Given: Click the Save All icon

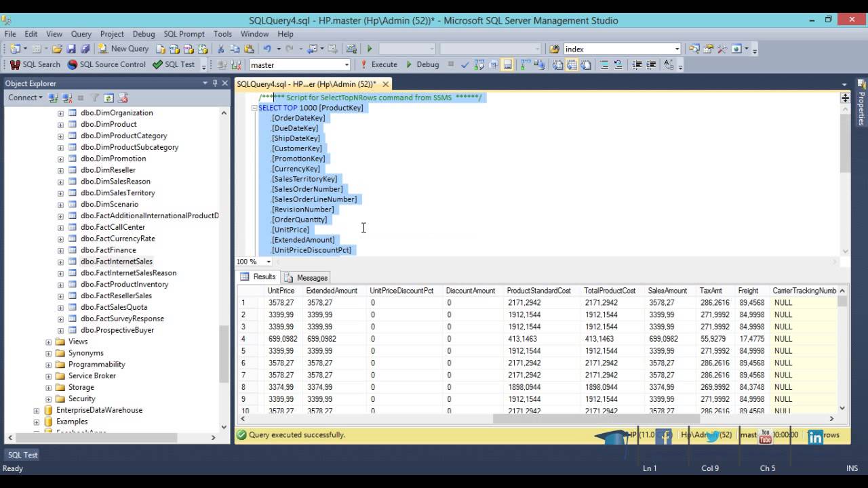Looking at the screenshot, I should tap(85, 49).
